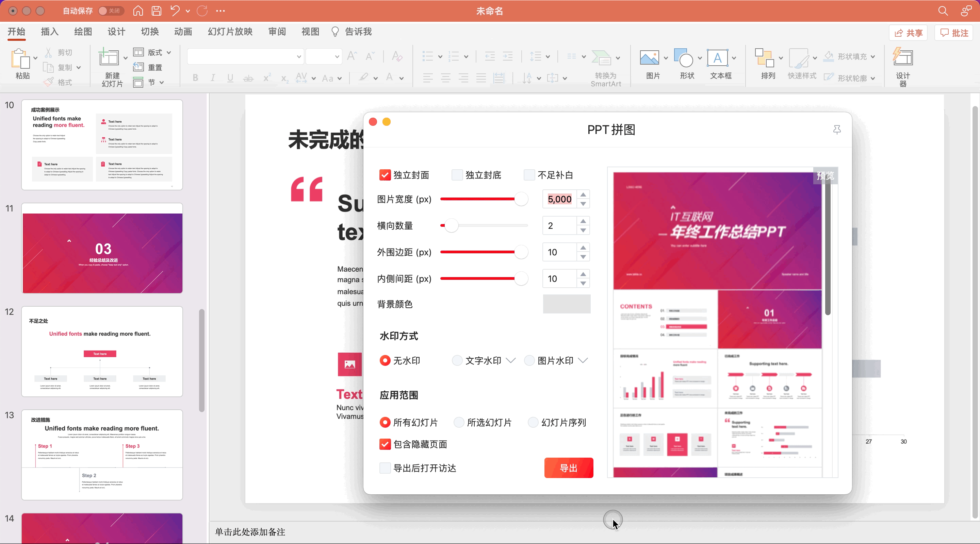Open the 幻灯片放映 tab

(230, 32)
